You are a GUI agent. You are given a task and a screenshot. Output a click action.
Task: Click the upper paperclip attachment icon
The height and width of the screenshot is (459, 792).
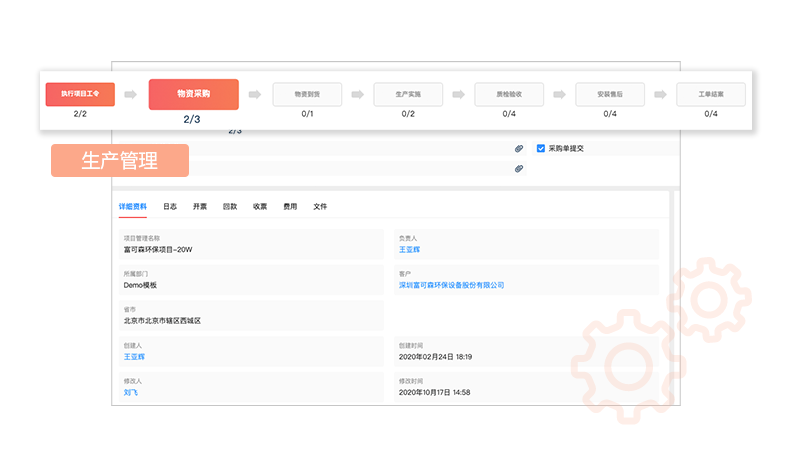click(x=519, y=148)
